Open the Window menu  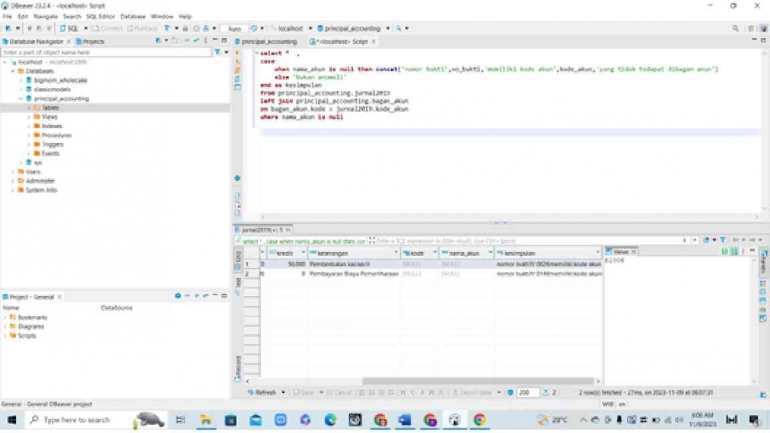pyautogui.click(x=162, y=16)
